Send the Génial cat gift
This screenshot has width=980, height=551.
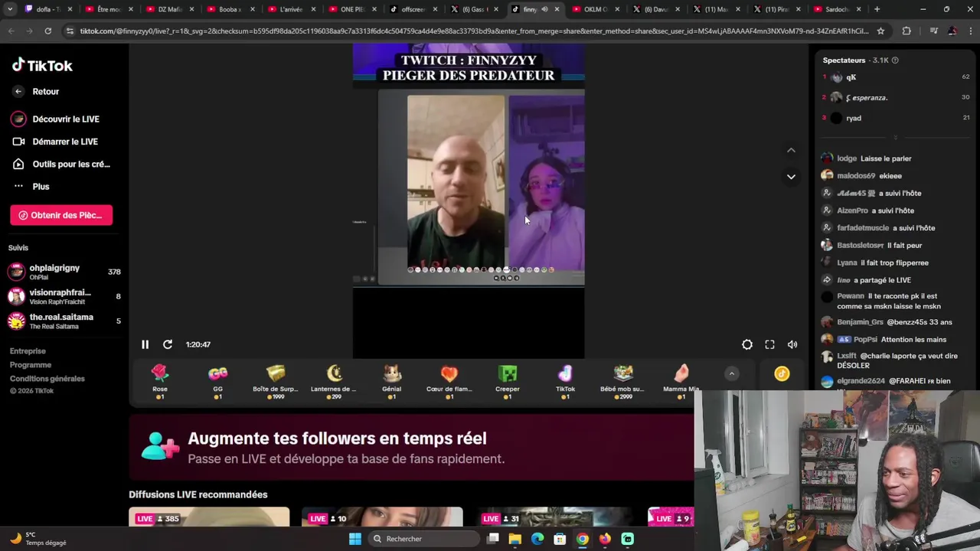[391, 381]
